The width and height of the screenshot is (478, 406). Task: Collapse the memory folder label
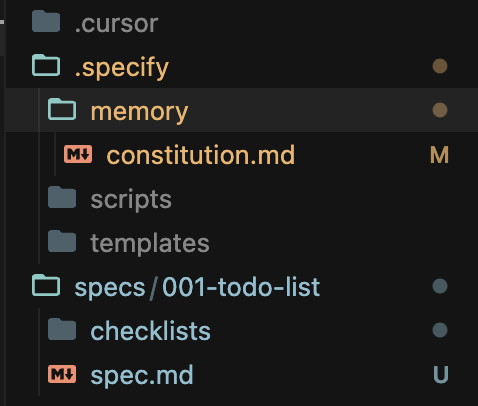[139, 112]
